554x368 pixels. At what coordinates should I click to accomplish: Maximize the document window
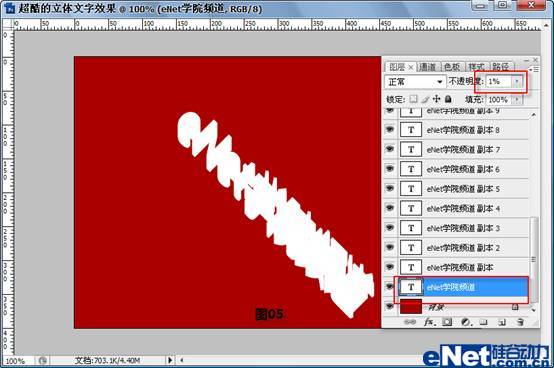[x=502, y=5]
